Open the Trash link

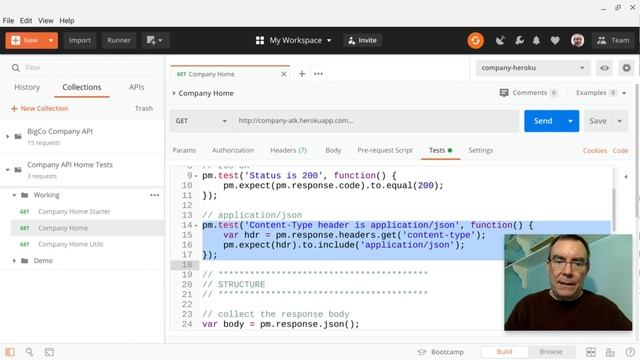click(144, 109)
